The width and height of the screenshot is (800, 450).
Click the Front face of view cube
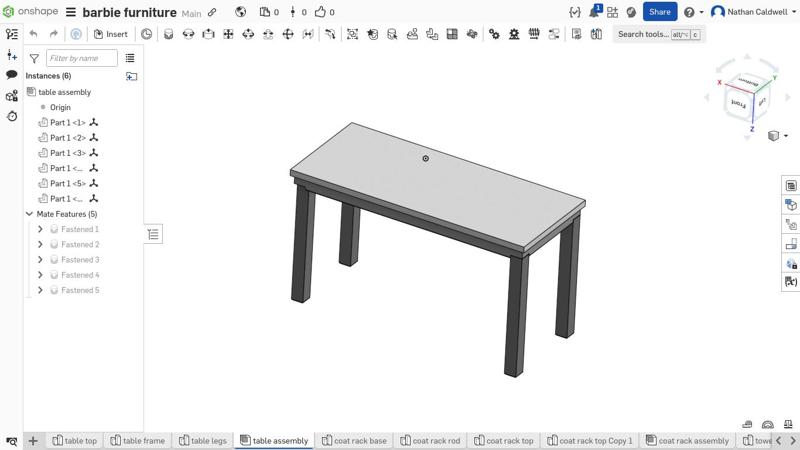tap(738, 104)
